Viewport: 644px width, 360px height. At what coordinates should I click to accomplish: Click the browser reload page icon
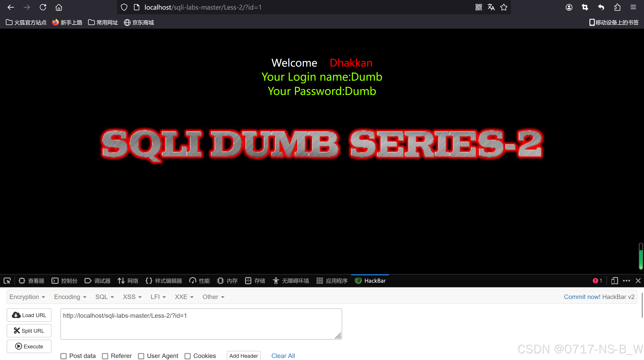[x=43, y=7]
